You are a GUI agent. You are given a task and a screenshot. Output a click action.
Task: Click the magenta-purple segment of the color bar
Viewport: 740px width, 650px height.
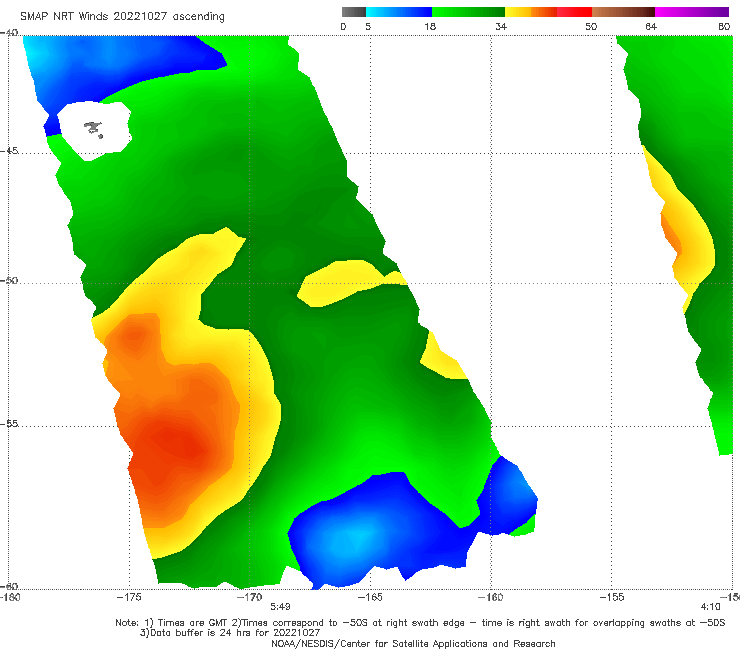pos(692,12)
